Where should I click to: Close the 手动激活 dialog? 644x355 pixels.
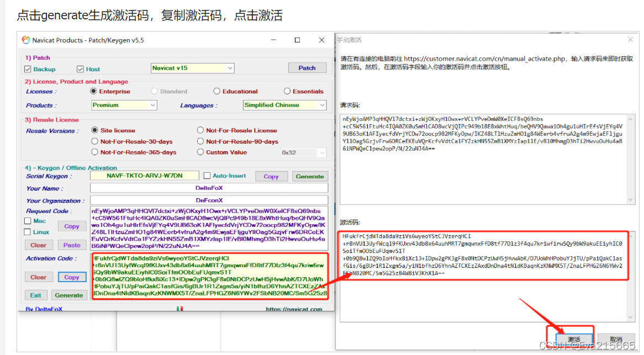(x=630, y=40)
